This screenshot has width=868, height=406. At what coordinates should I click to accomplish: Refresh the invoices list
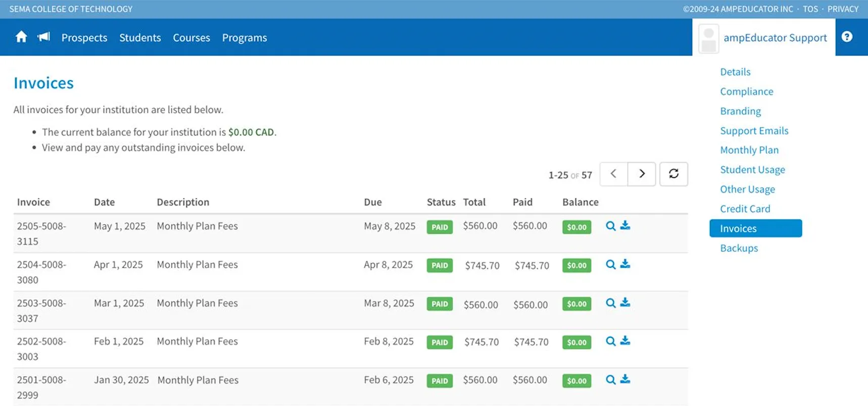[673, 174]
